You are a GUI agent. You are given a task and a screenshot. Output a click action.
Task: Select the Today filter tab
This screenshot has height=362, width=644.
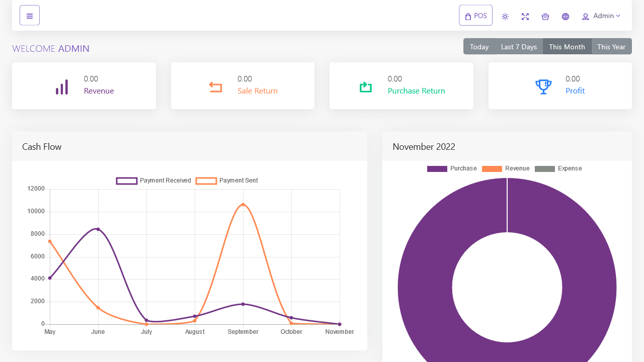tap(479, 46)
